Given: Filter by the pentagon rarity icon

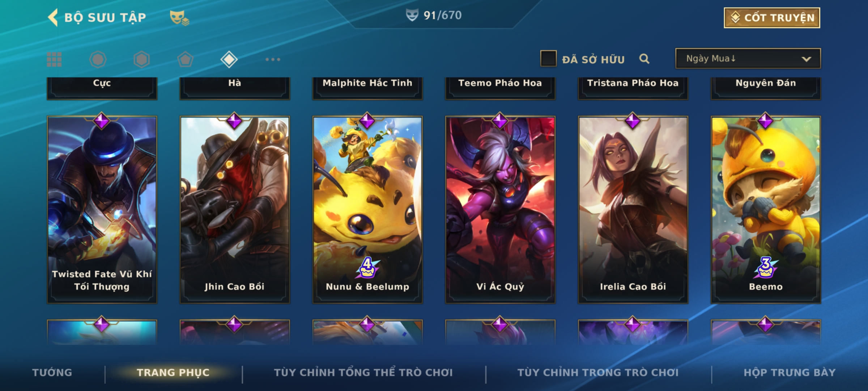Looking at the screenshot, I should click(185, 59).
